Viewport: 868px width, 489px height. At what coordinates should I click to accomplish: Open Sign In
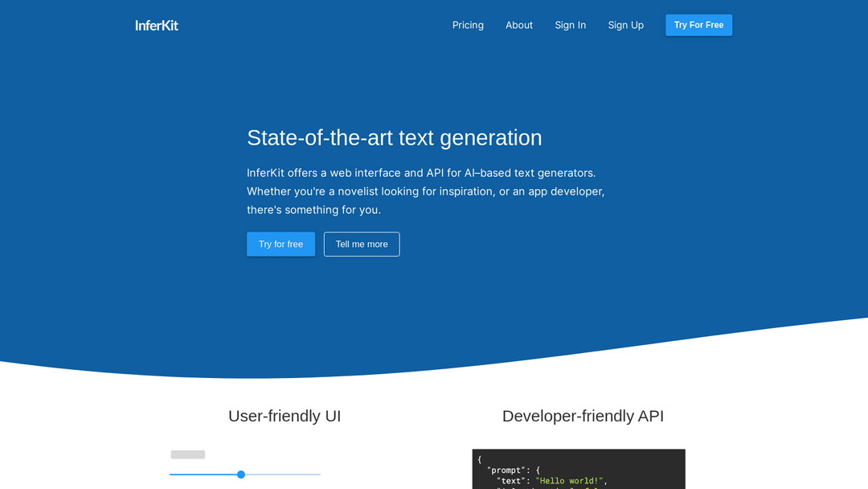(570, 25)
